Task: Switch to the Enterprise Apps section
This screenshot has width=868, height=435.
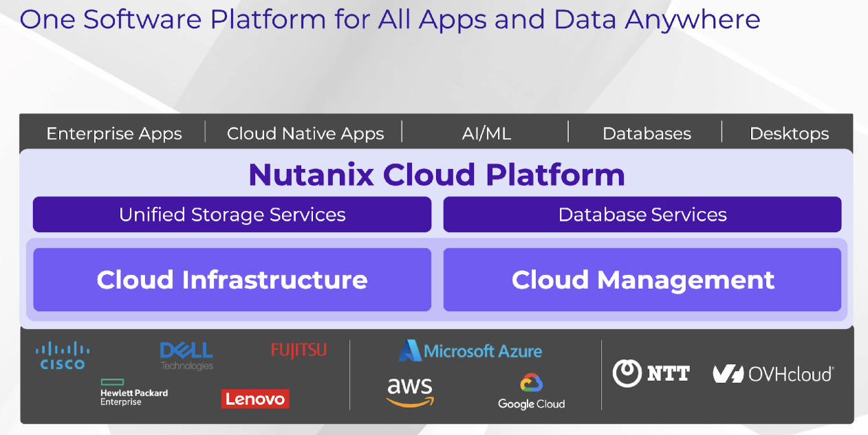Action: [x=114, y=133]
